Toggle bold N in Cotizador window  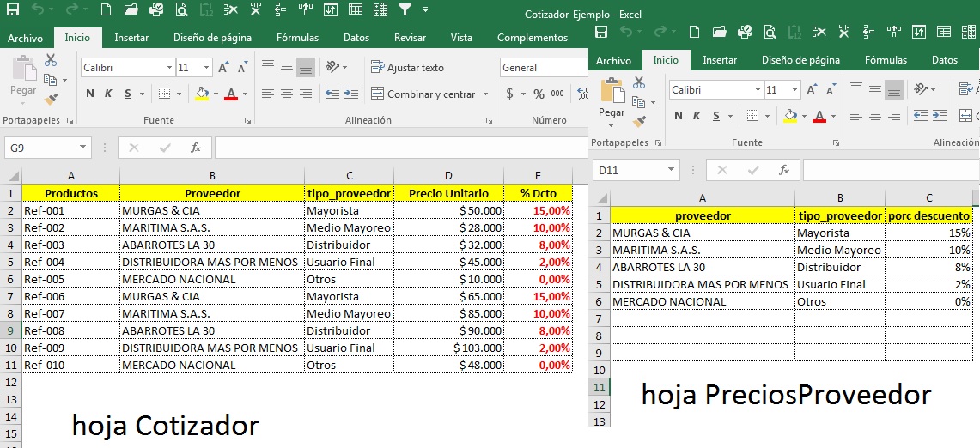(90, 94)
